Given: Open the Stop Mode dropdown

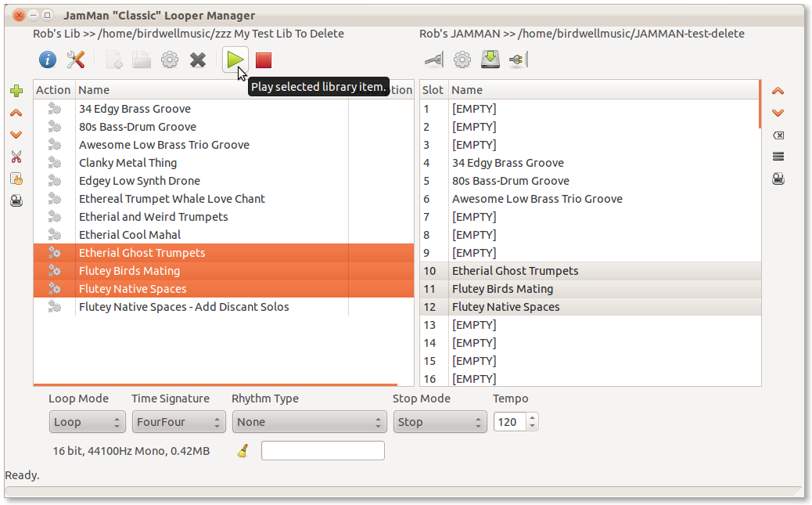Looking at the screenshot, I should [440, 422].
